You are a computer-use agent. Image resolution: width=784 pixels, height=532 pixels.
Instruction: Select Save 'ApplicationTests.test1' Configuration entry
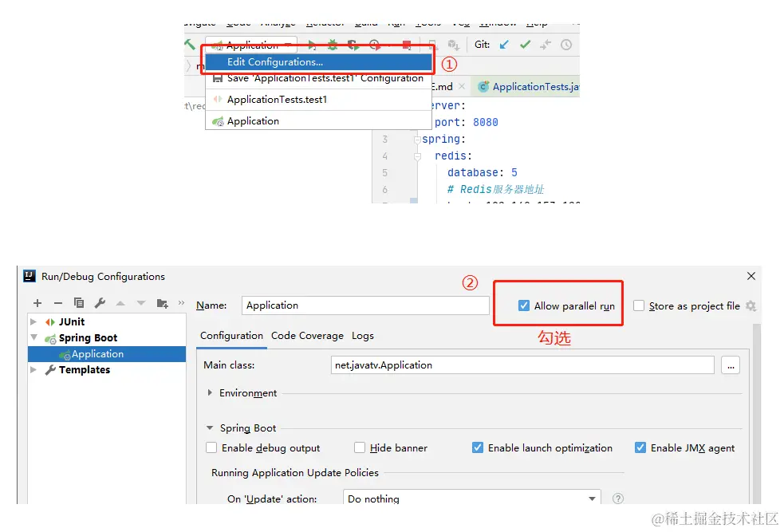tap(318, 78)
